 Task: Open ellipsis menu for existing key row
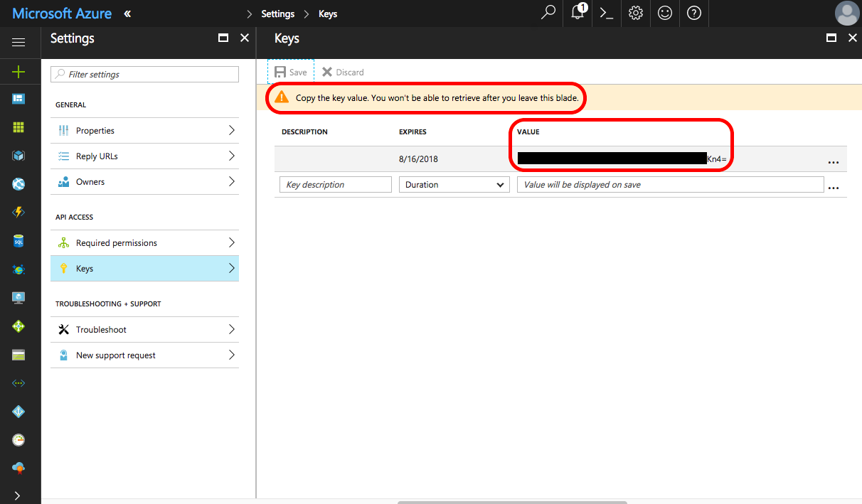pyautogui.click(x=834, y=161)
